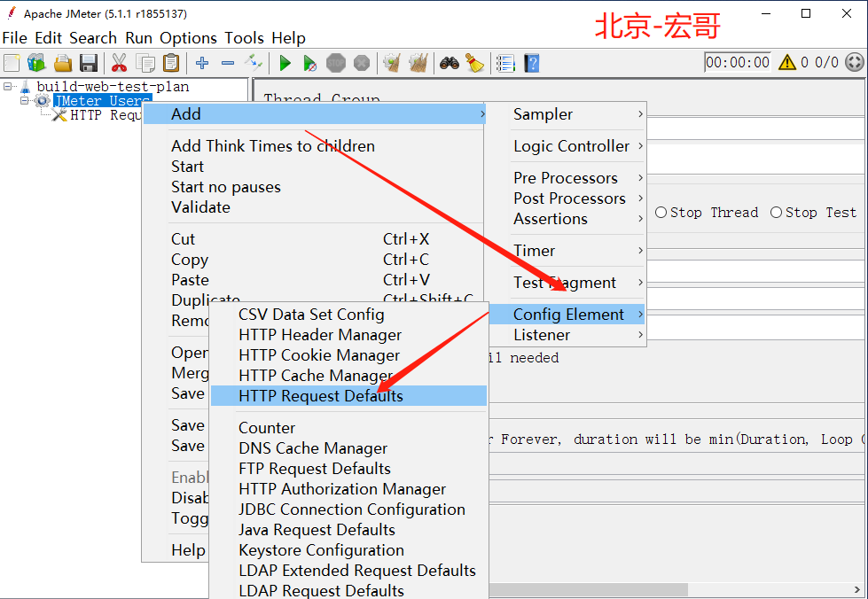The height and width of the screenshot is (599, 868).
Task: Select build-web-test-plan in the tree
Action: pos(113,86)
